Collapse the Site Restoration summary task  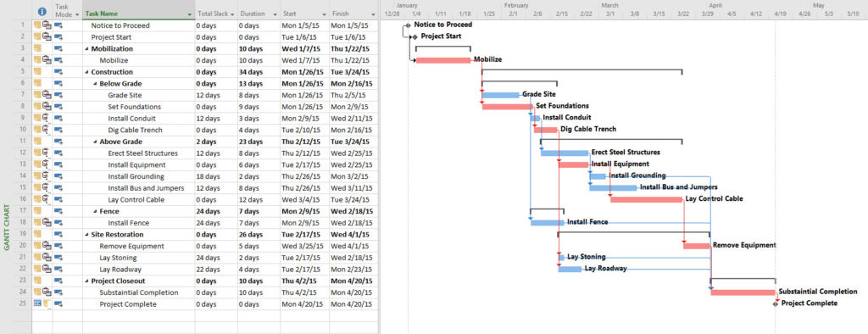[x=86, y=235]
